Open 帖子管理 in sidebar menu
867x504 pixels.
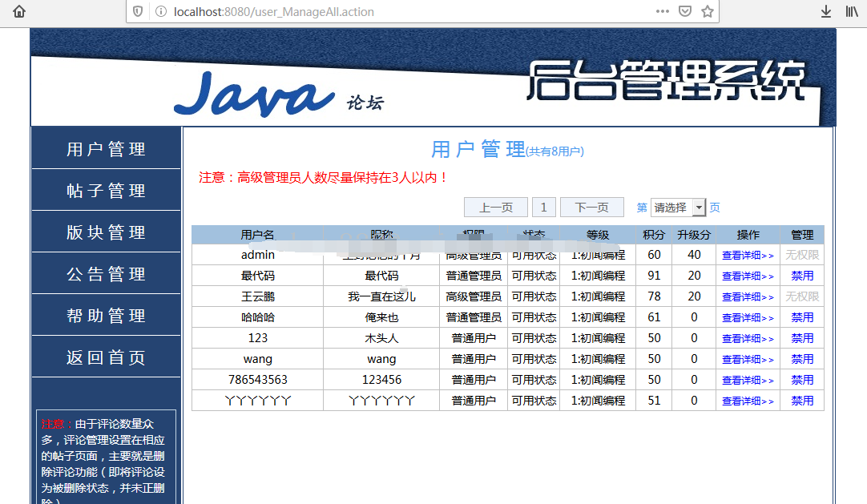point(106,190)
